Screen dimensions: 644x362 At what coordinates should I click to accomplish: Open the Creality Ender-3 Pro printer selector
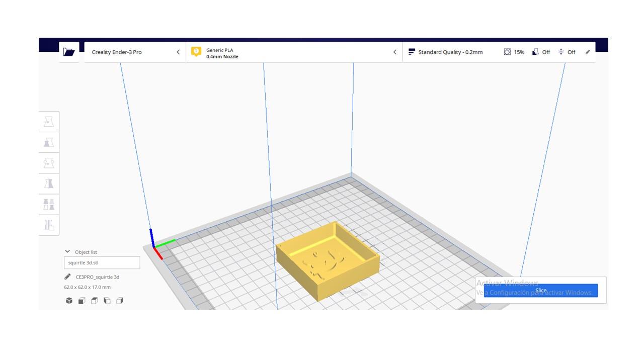pyautogui.click(x=135, y=52)
